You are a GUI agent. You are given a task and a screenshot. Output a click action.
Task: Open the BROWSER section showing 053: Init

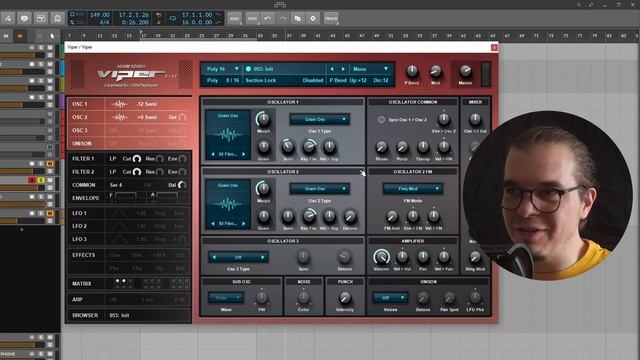coord(129,316)
